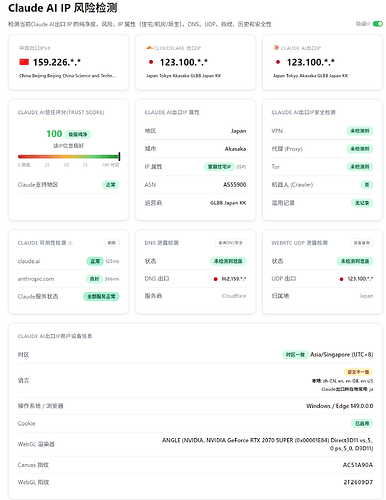The width and height of the screenshot is (386, 500).
Task: Toggle the hide IP switch
Action: [378, 24]
